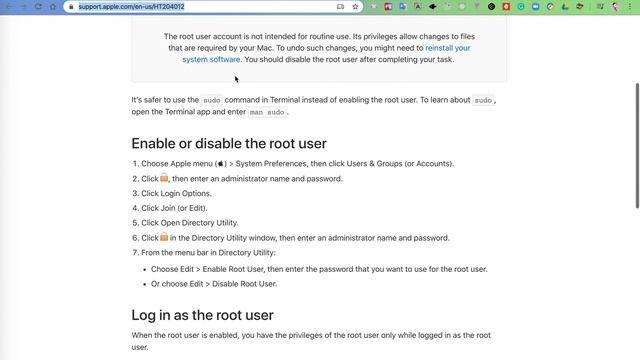
Task: Open the cast screen icon in address bar
Action: tap(340, 7)
